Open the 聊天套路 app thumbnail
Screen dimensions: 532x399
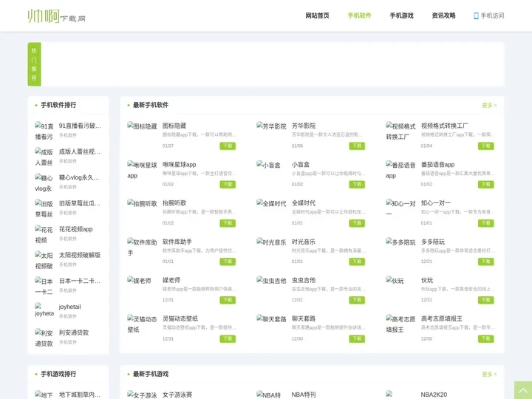click(x=271, y=319)
